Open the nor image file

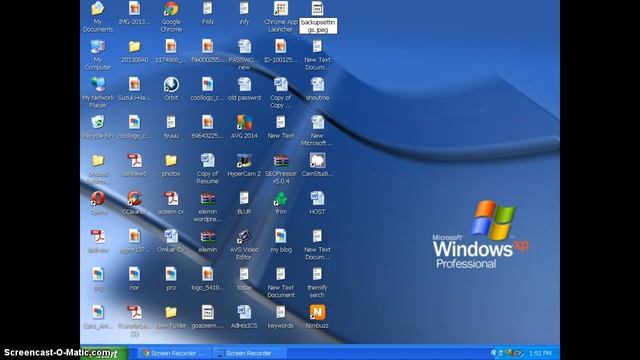[134, 274]
